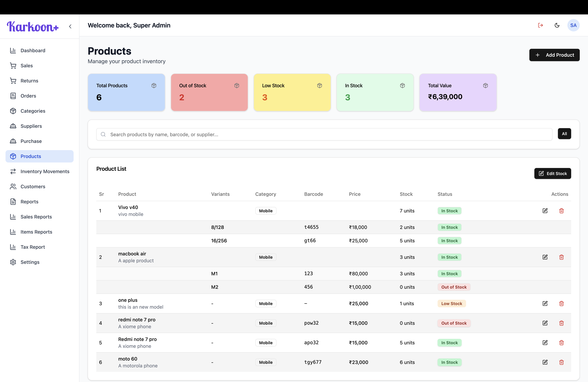
Task: Click the search magnifier icon
Action: (103, 134)
